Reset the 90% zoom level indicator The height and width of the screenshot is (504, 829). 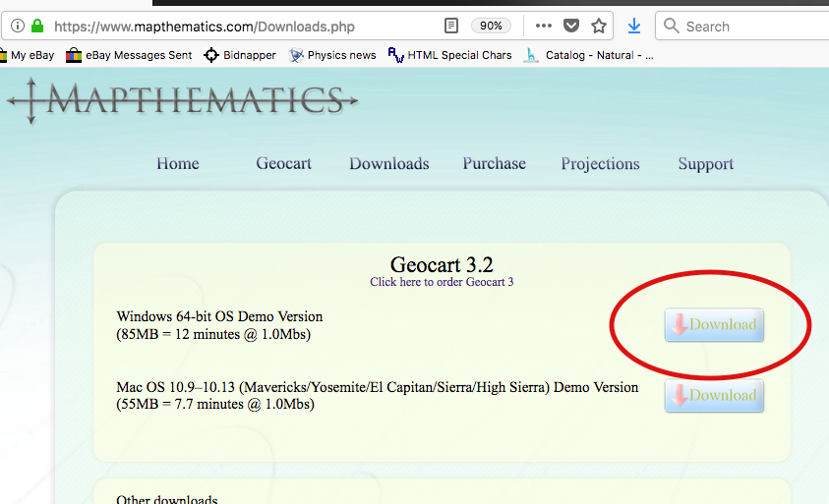pos(491,26)
